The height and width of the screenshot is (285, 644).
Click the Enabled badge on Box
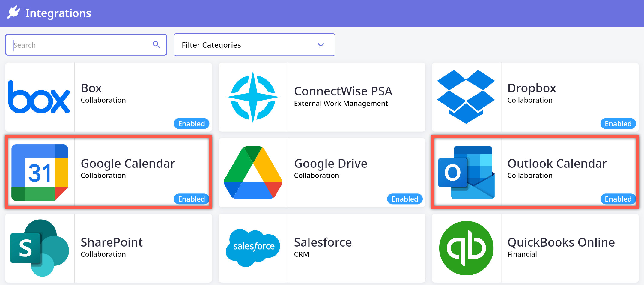pos(191,124)
